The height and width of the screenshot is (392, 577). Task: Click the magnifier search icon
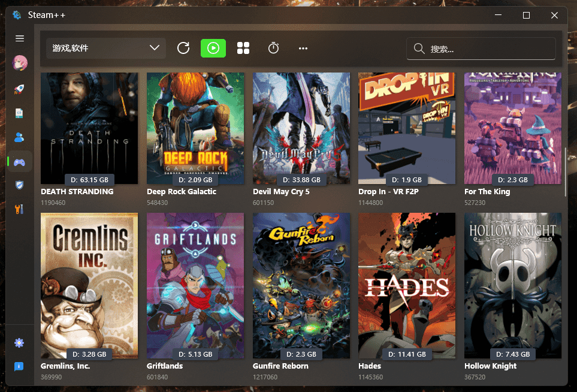(x=419, y=48)
